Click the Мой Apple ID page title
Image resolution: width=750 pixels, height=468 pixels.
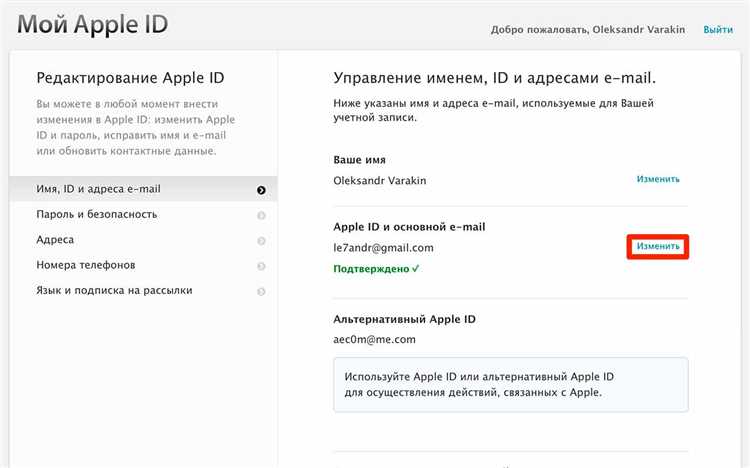click(x=92, y=25)
